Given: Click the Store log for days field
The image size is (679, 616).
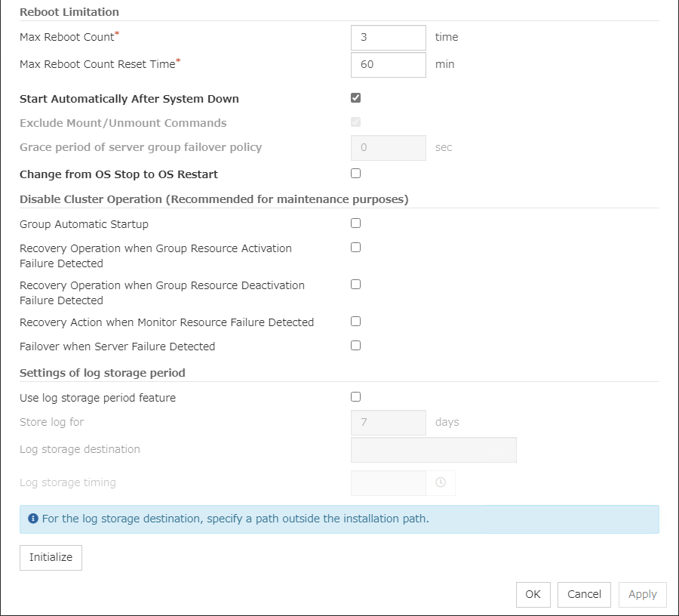Looking at the screenshot, I should pyautogui.click(x=389, y=423).
